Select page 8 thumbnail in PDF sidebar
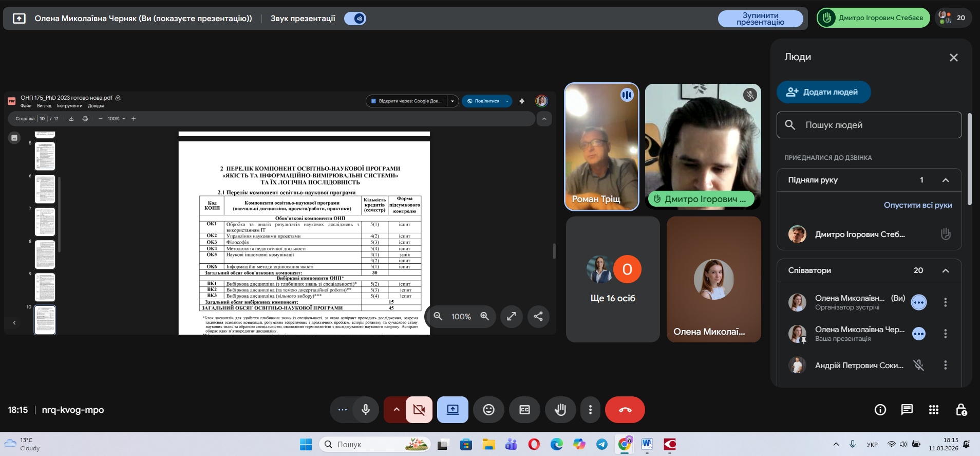Image resolution: width=980 pixels, height=456 pixels. [x=45, y=254]
